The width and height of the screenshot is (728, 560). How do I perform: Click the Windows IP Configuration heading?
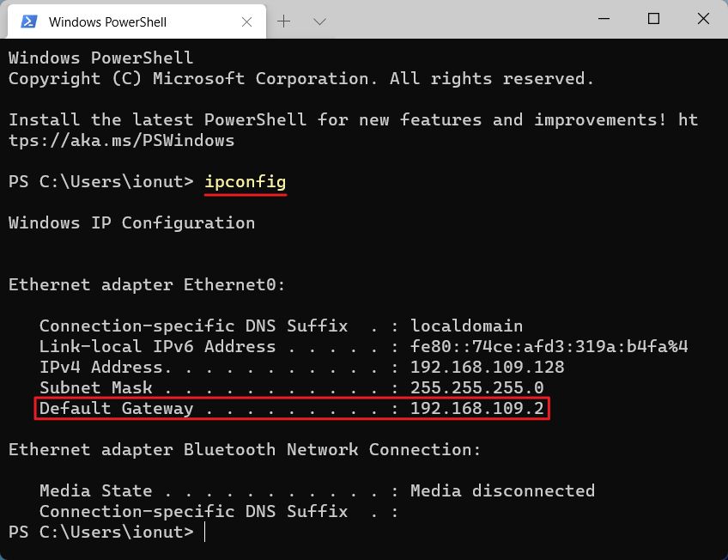[130, 222]
